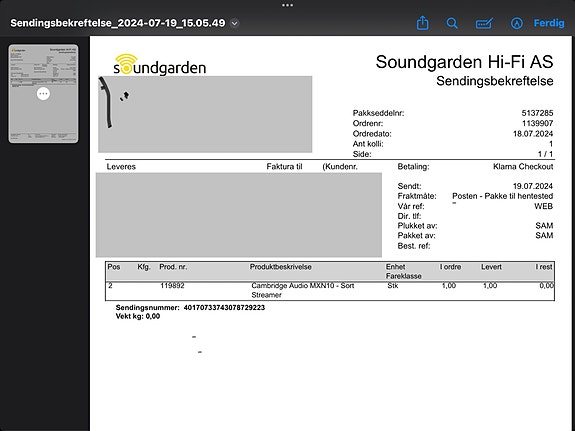Tap the Produktbeskrivelse column header
This screenshot has width=575, height=431.
pyautogui.click(x=281, y=267)
